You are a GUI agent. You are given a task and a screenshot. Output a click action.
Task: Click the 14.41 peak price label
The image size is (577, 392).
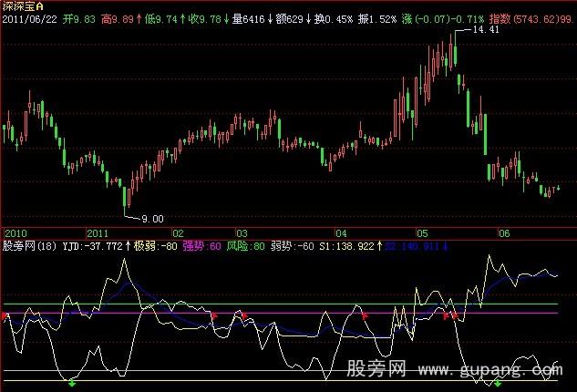[484, 31]
